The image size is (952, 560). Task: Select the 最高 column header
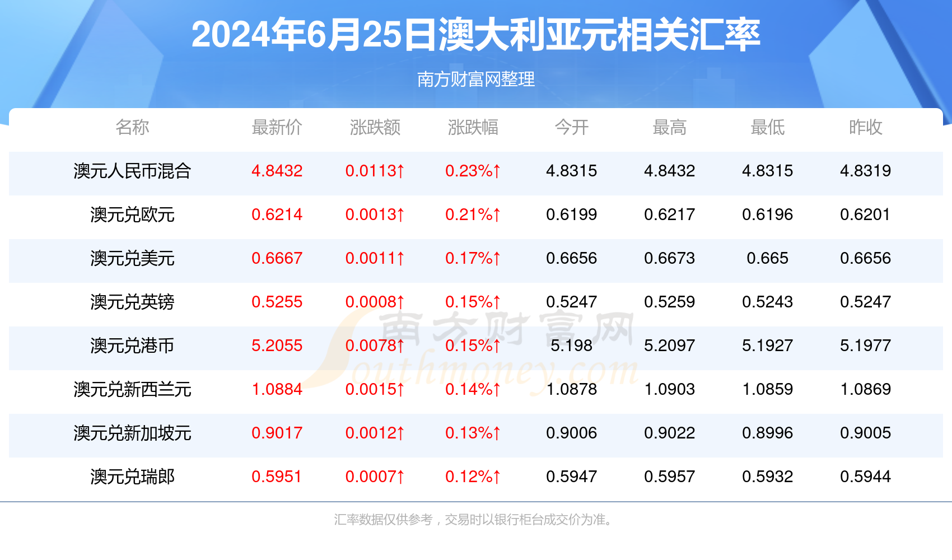tap(670, 127)
